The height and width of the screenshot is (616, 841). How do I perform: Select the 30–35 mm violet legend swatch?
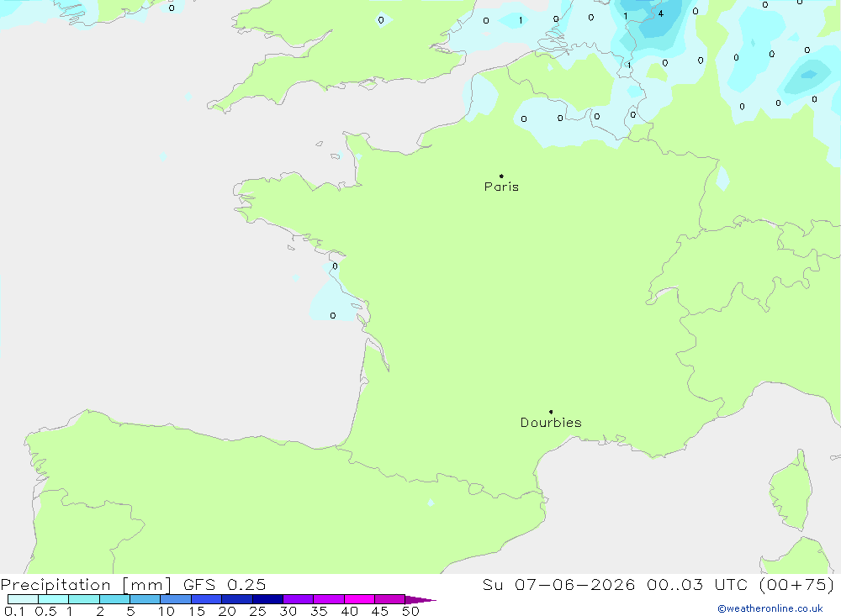[298, 599]
